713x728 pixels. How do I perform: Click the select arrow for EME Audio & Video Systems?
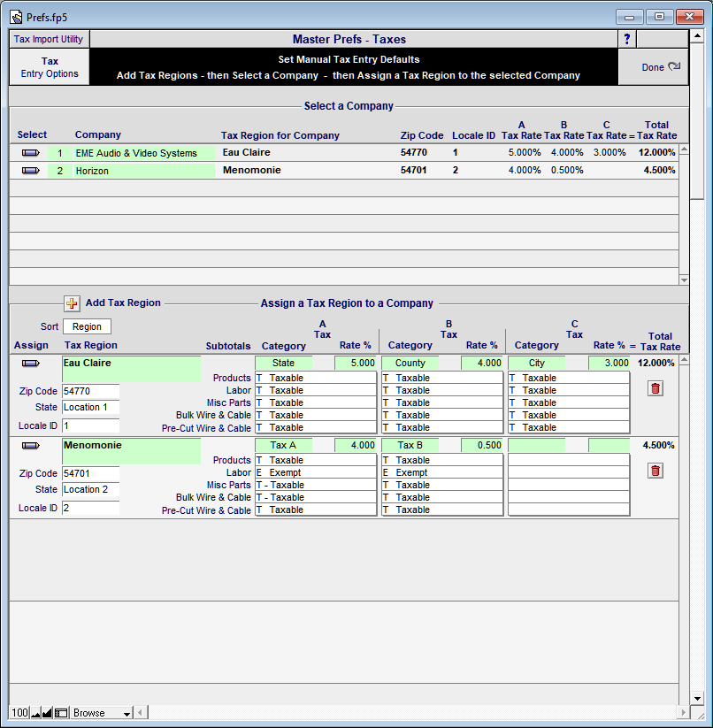(31, 153)
